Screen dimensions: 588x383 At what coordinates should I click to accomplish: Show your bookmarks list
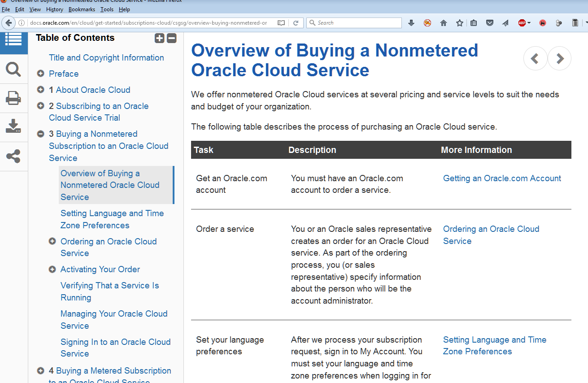[474, 23]
